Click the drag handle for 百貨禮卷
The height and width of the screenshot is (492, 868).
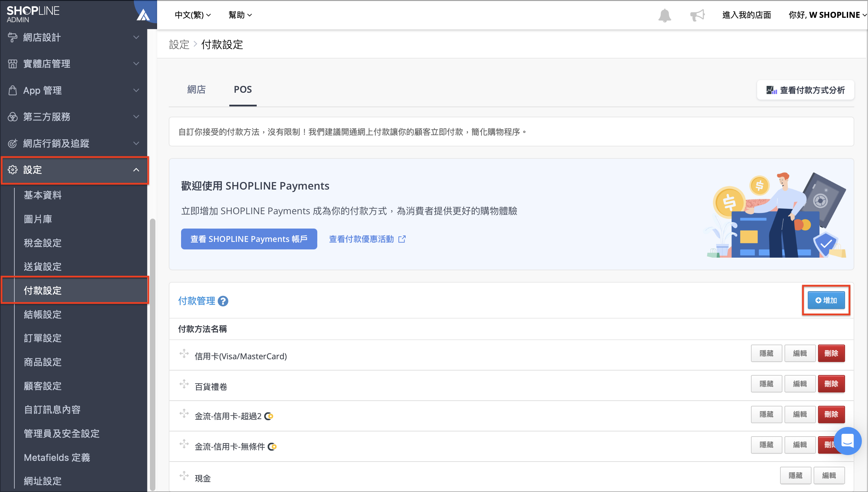click(184, 384)
